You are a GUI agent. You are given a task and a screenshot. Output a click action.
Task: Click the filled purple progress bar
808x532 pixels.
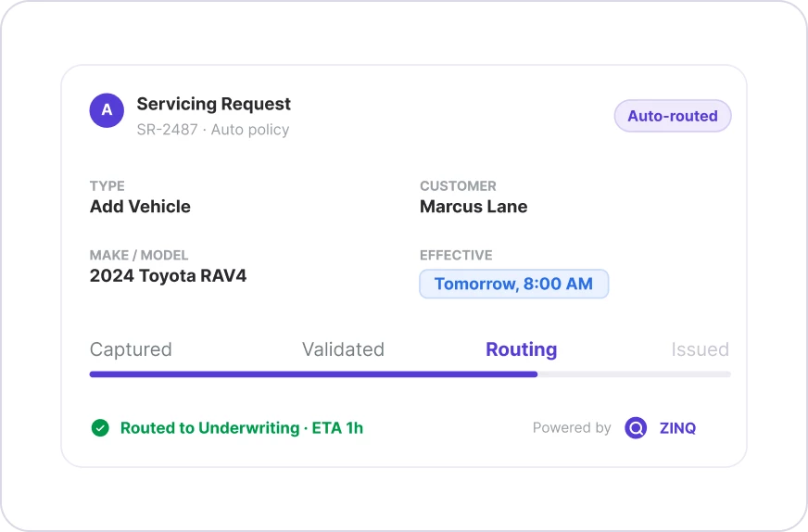tap(313, 374)
